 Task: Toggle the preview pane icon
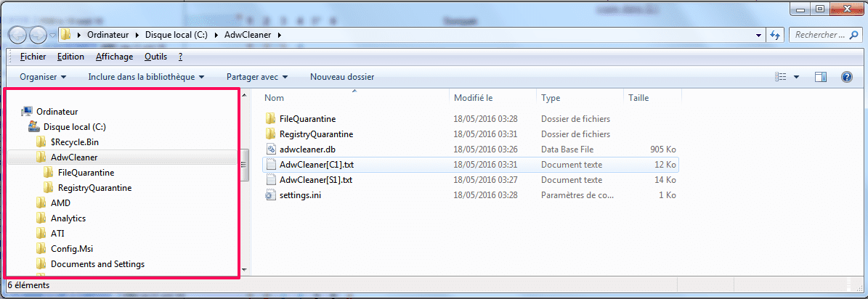[x=820, y=77]
